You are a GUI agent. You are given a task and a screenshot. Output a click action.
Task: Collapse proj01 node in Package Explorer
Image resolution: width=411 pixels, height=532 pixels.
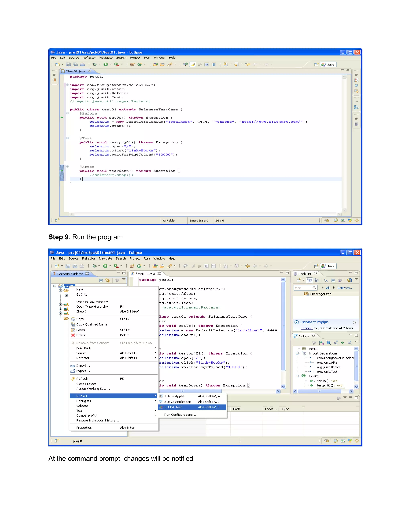55,286
